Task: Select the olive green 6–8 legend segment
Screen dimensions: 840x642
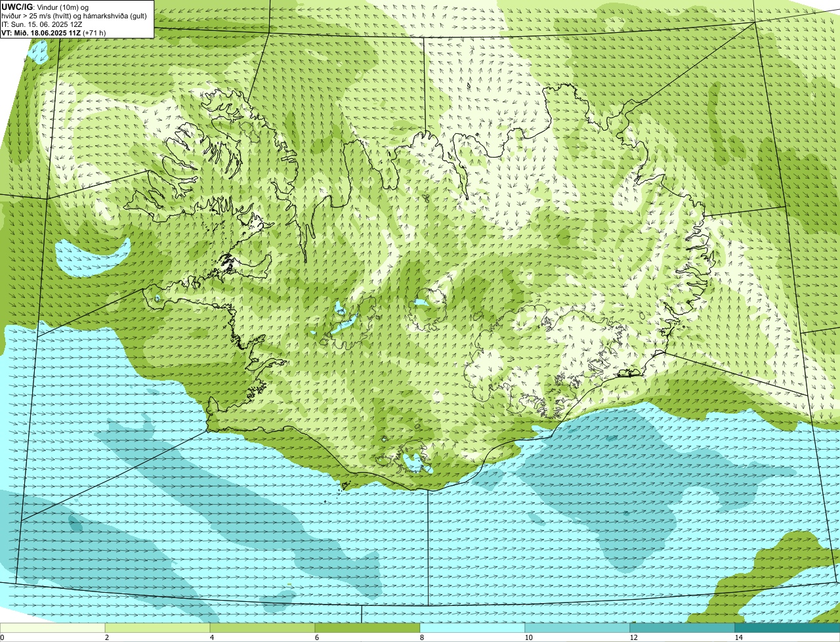Action: 367,628
